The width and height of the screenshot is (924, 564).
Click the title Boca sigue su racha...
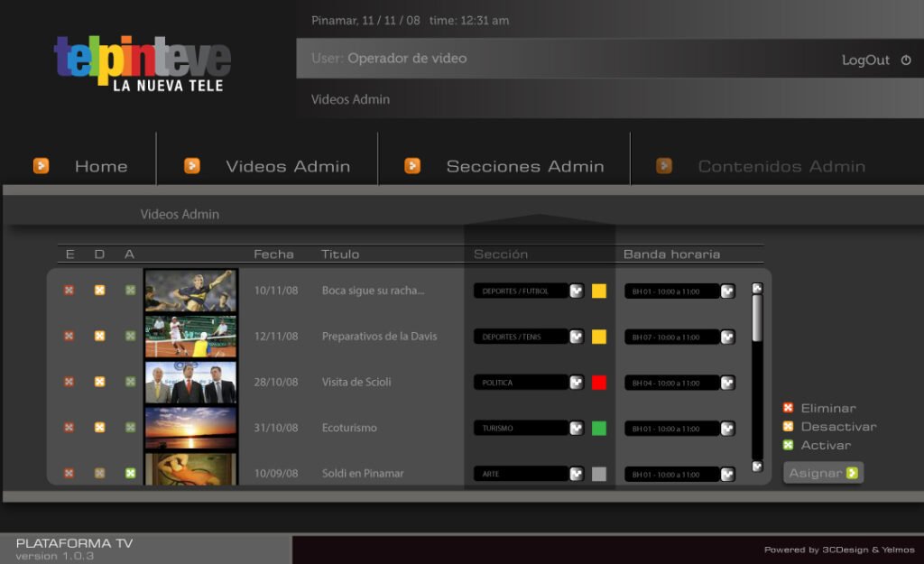point(373,291)
